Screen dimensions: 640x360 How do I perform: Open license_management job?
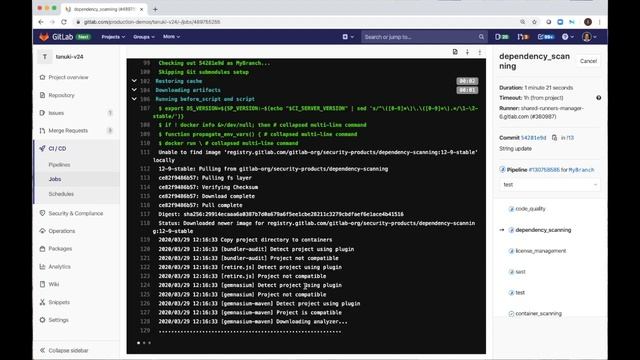540,251
